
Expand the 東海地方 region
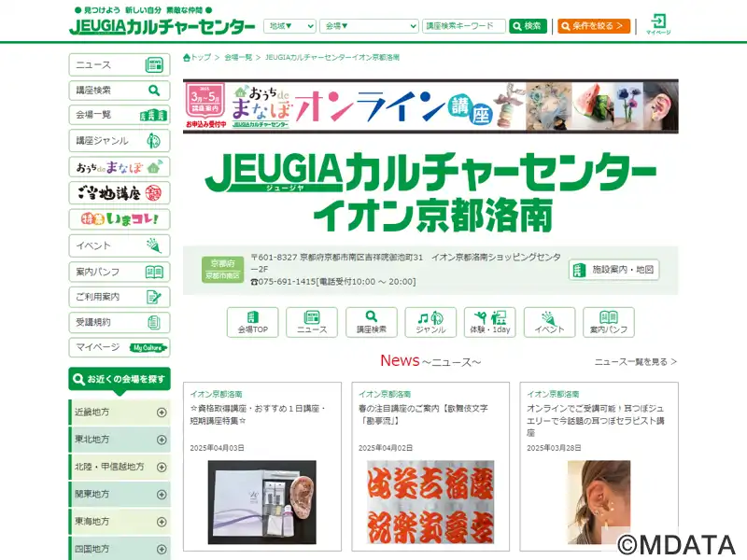pyautogui.click(x=120, y=522)
